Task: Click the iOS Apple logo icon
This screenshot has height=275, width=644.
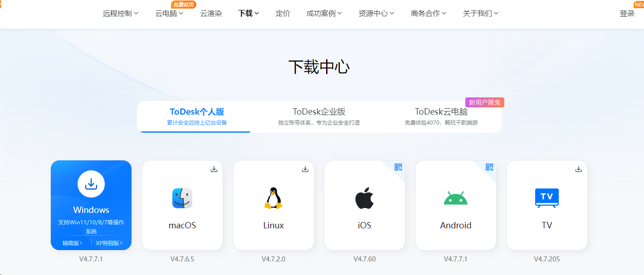Action: point(364,198)
